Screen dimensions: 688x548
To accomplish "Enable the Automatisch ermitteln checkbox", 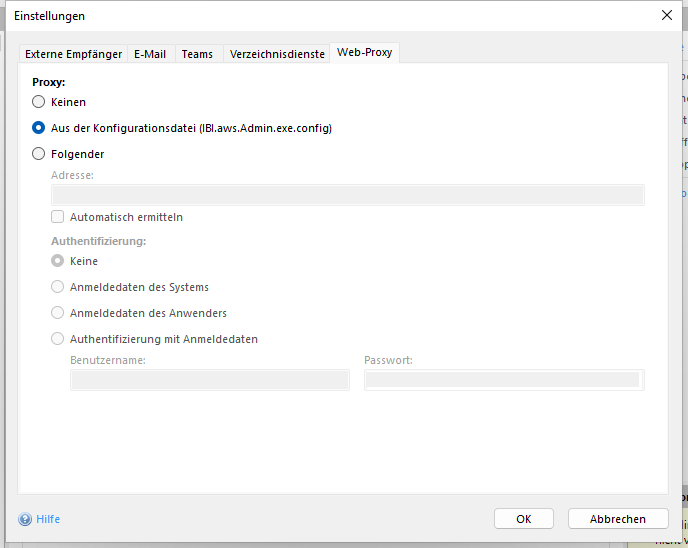I will [x=58, y=217].
